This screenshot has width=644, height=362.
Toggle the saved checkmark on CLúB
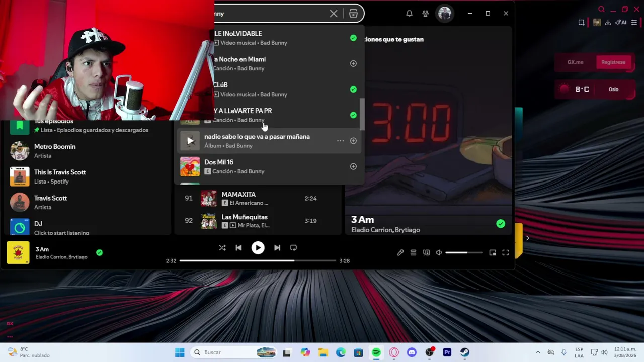[x=353, y=89]
